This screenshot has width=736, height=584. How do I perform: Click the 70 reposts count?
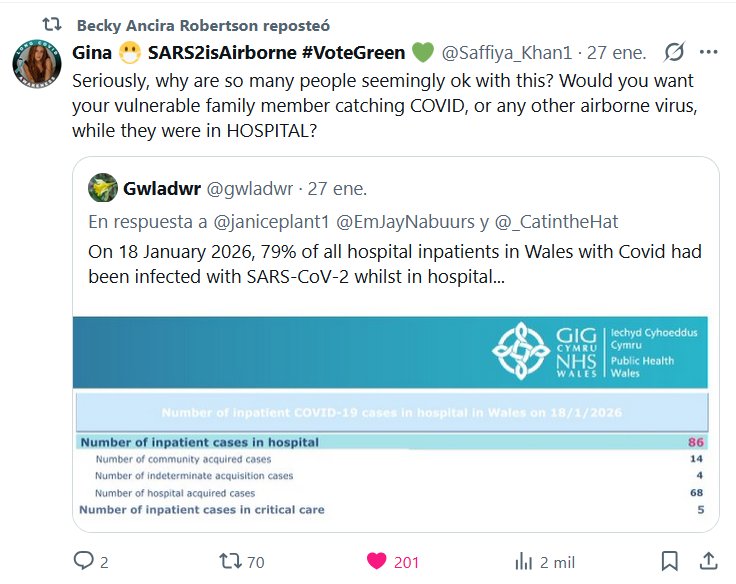[256, 562]
